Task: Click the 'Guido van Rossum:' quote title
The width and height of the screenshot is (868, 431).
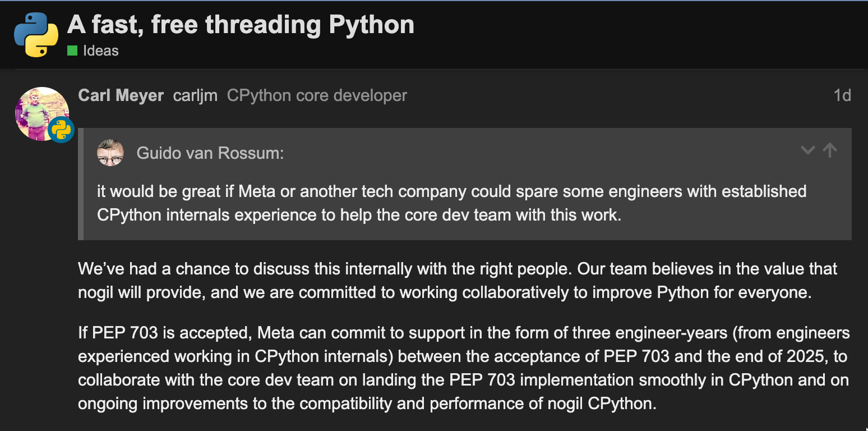Action: 210,153
